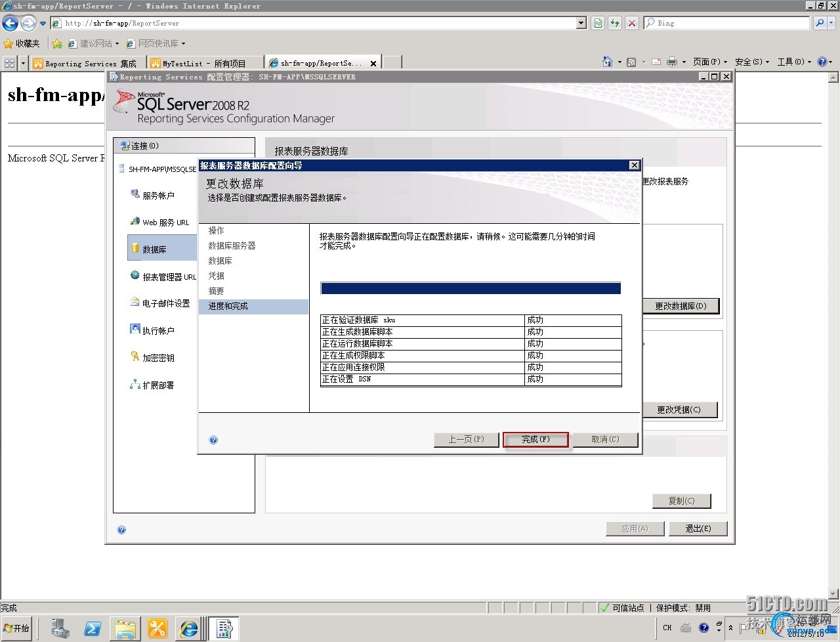Click the 退出(E) button

coord(698,528)
